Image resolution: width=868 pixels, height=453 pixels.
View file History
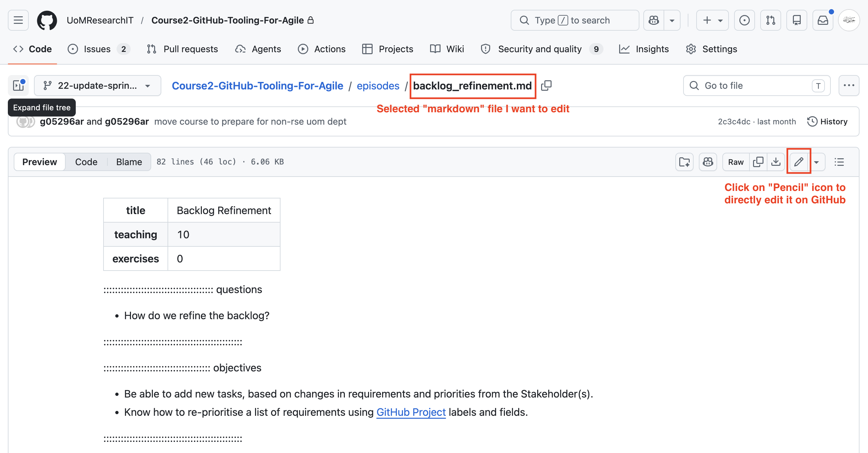[827, 121]
